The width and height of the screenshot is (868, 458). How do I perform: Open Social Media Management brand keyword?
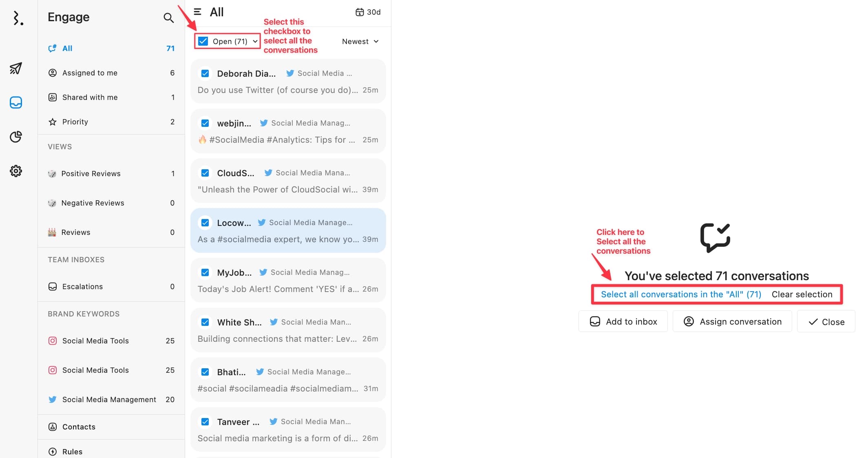point(109,399)
